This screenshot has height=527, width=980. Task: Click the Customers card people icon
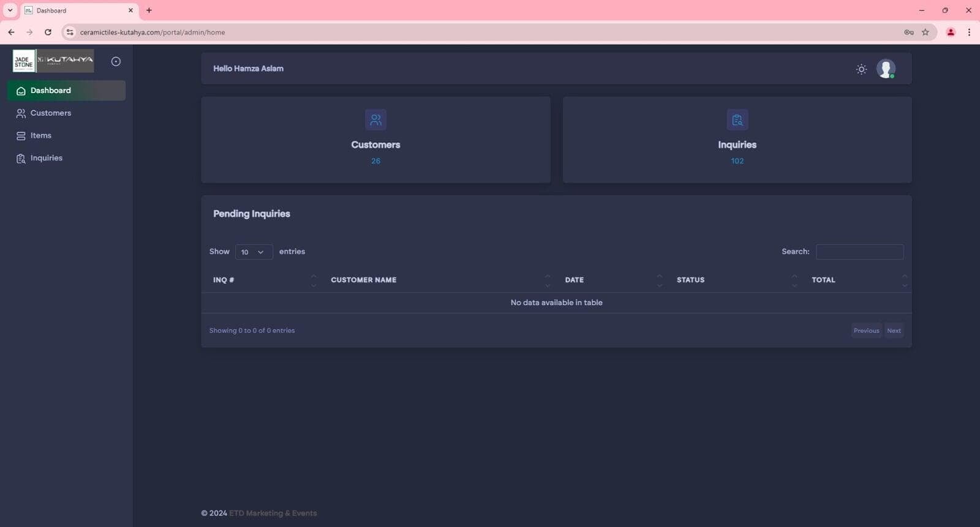point(375,119)
